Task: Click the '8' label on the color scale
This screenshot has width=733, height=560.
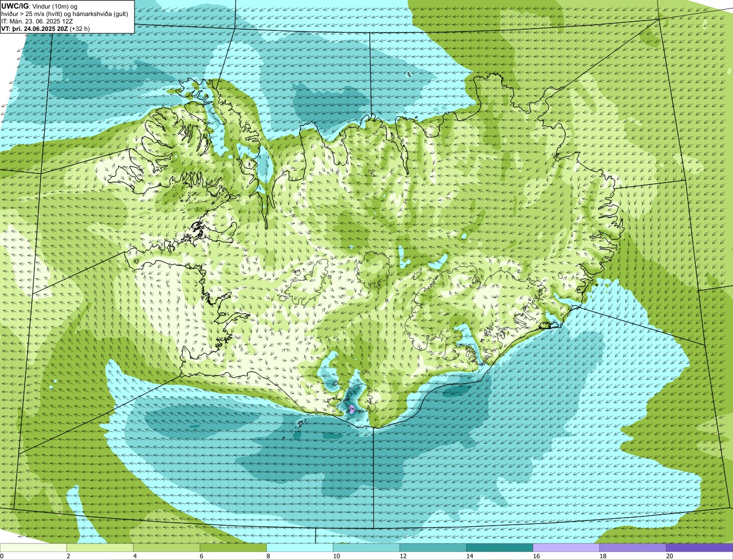Action: (x=267, y=556)
